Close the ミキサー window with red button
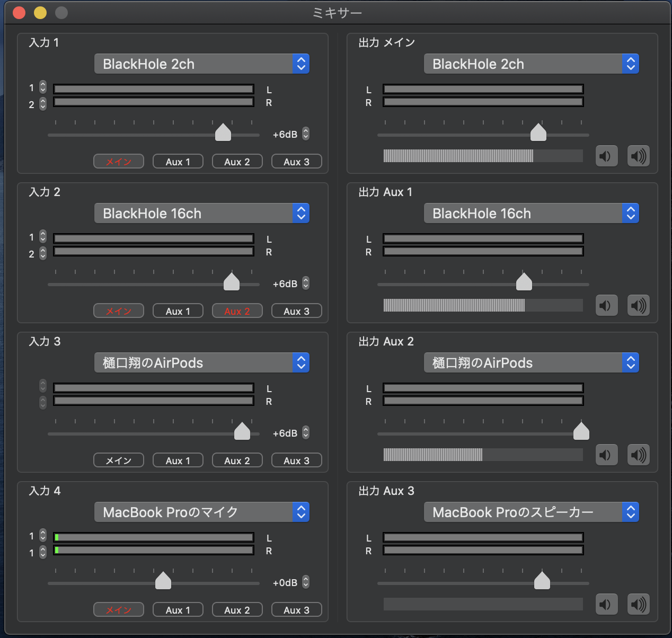Screen dimensions: 672x638 click(x=19, y=13)
